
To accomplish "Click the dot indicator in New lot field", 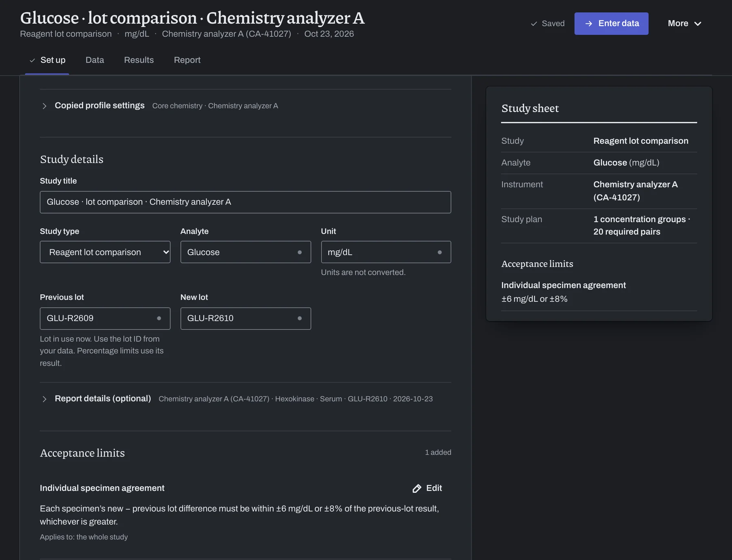I will pos(300,318).
